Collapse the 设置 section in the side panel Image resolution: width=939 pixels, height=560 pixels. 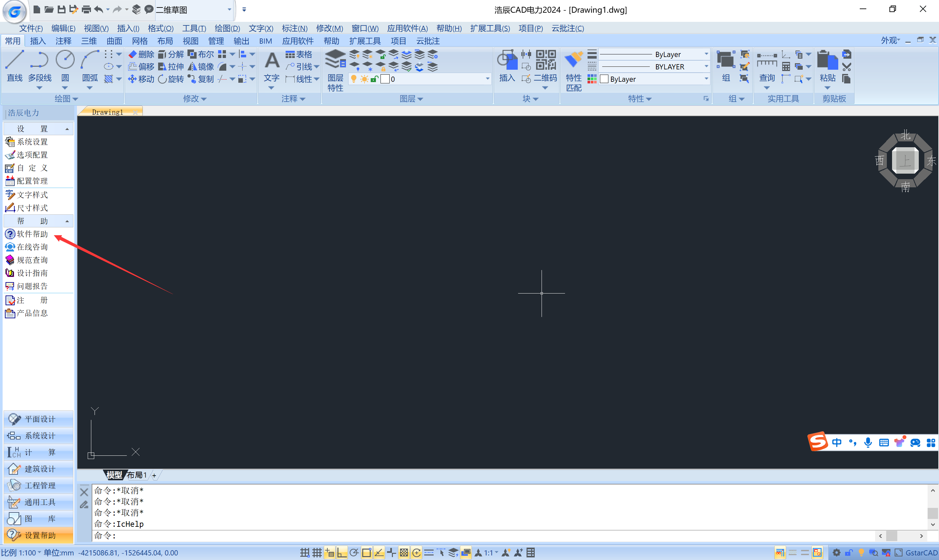[x=67, y=129]
